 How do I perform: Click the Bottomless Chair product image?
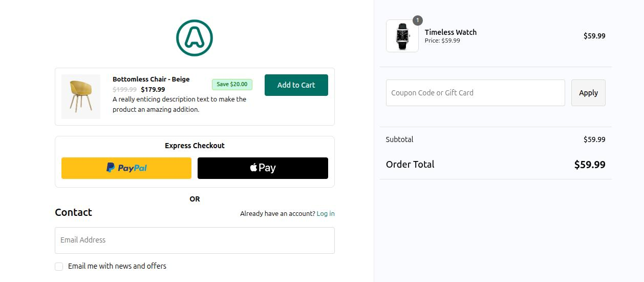(81, 96)
